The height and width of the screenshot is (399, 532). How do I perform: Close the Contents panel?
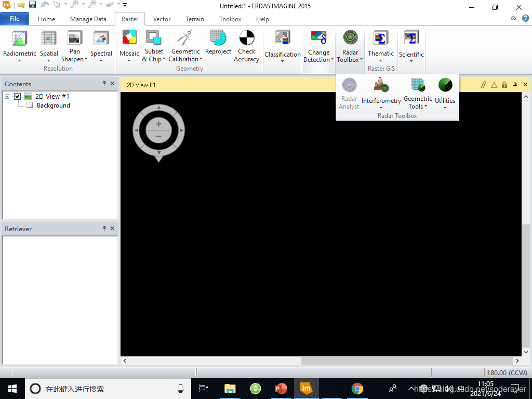tap(112, 84)
